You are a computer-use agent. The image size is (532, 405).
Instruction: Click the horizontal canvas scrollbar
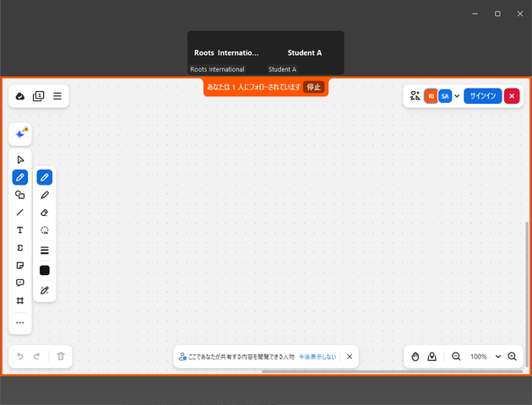click(392, 371)
